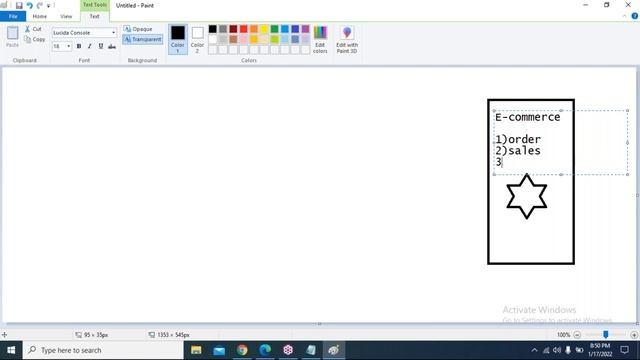Click the Paste clipboard button
Screen dimensions: 640x360
tap(13, 37)
